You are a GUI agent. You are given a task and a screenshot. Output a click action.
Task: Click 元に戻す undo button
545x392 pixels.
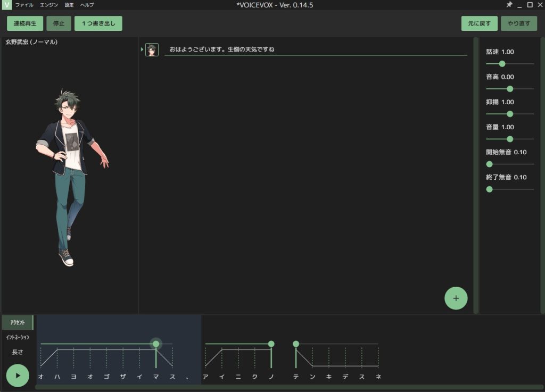(480, 23)
